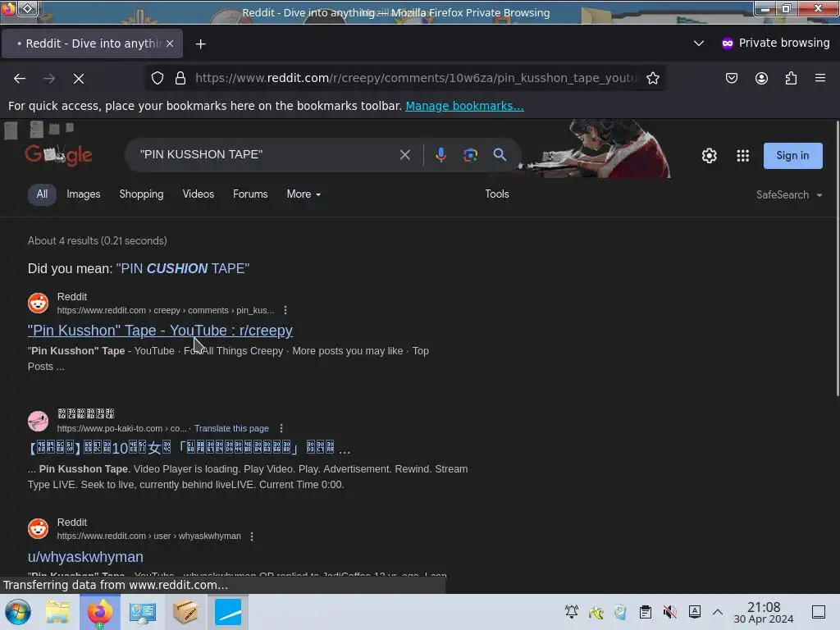Expand the More search filters dropdown

pyautogui.click(x=304, y=194)
